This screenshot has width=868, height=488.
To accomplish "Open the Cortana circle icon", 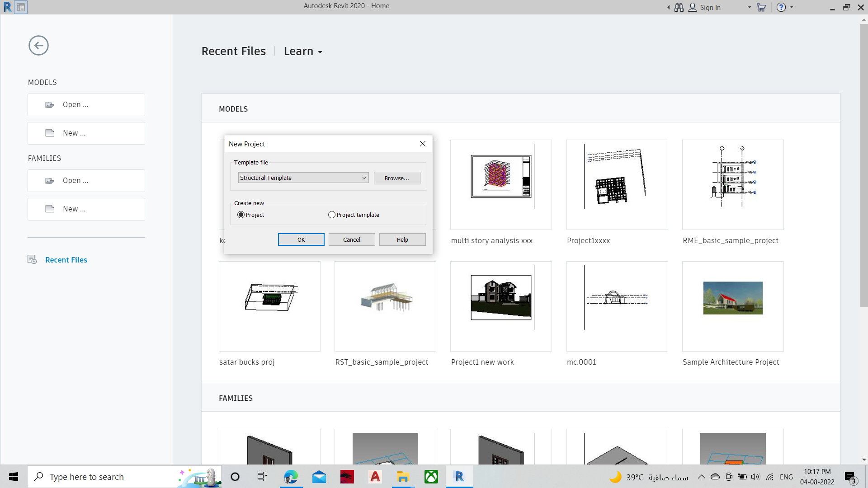I will [235, 477].
